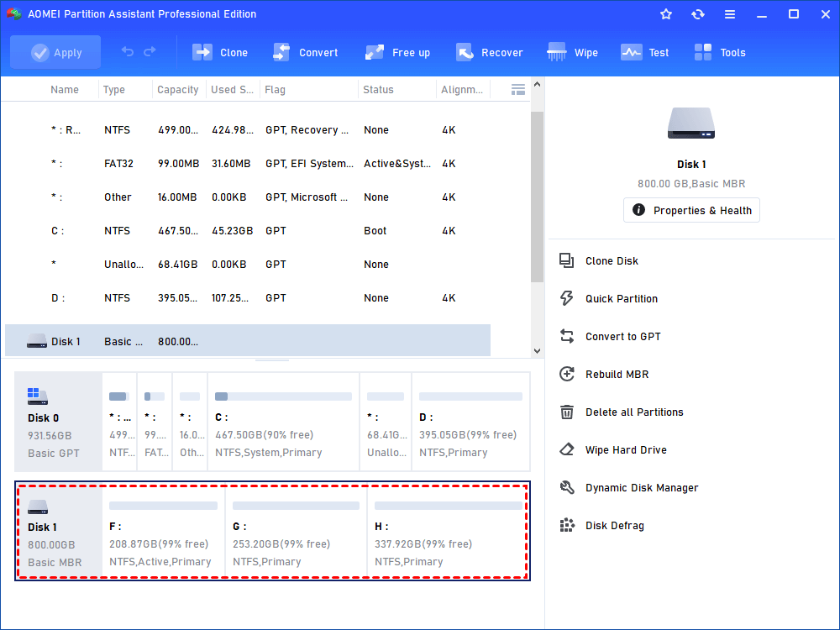Screen dimensions: 840x630
Task: Open column settings list icon
Action: pos(518,90)
